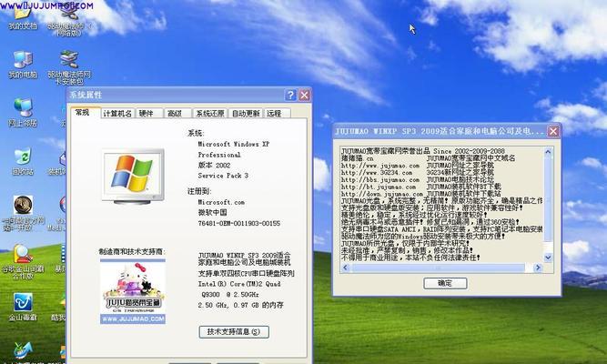607x364 pixels.
Task: Click the "Intel(R) Core(TM)2 Quad" text
Action: pos(239,284)
